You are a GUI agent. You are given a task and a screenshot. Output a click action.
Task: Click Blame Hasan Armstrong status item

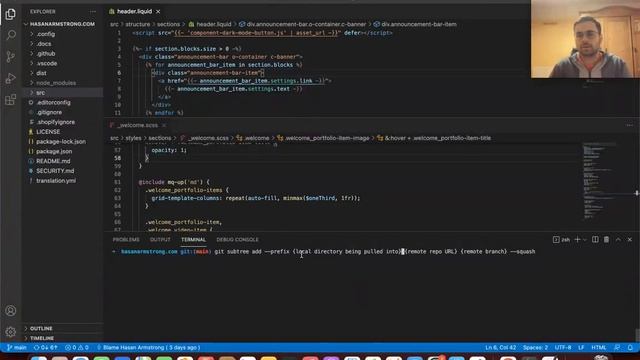[148, 348]
